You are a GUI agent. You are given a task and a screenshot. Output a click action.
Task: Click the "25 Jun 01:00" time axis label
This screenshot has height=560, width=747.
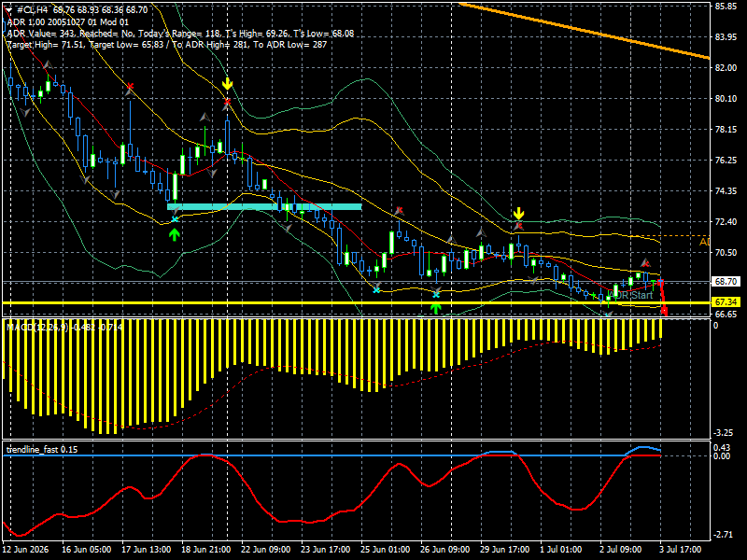point(386,550)
